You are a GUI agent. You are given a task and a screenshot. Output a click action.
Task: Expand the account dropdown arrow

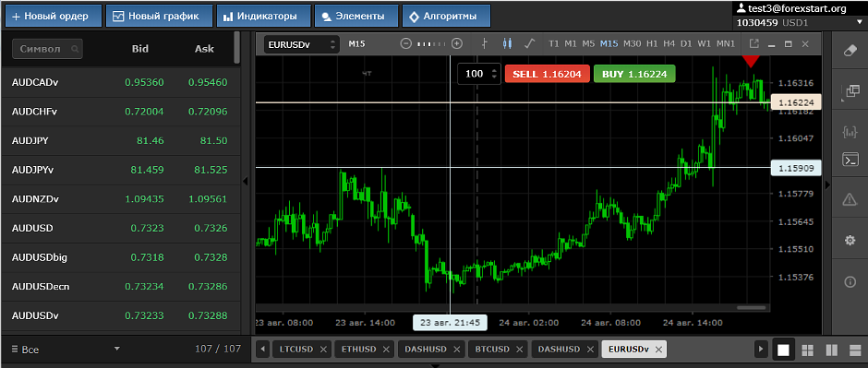[x=859, y=23]
